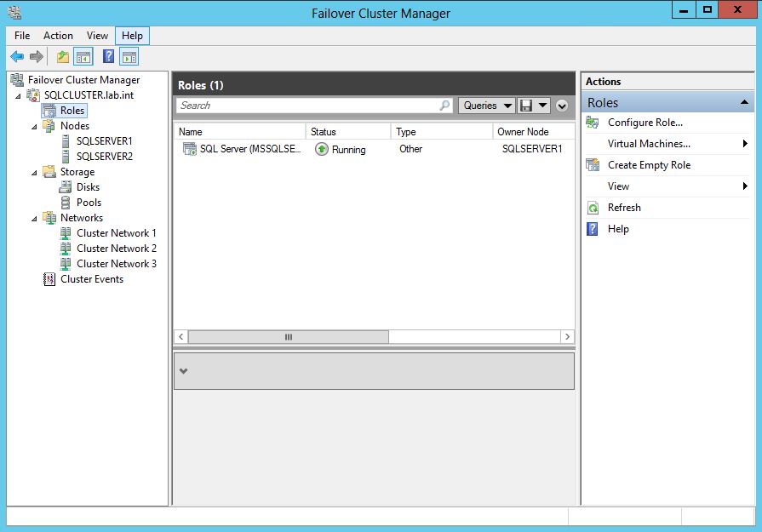
Task: Toggle the Show/Hide Action Pane toolbar icon
Action: coord(129,57)
